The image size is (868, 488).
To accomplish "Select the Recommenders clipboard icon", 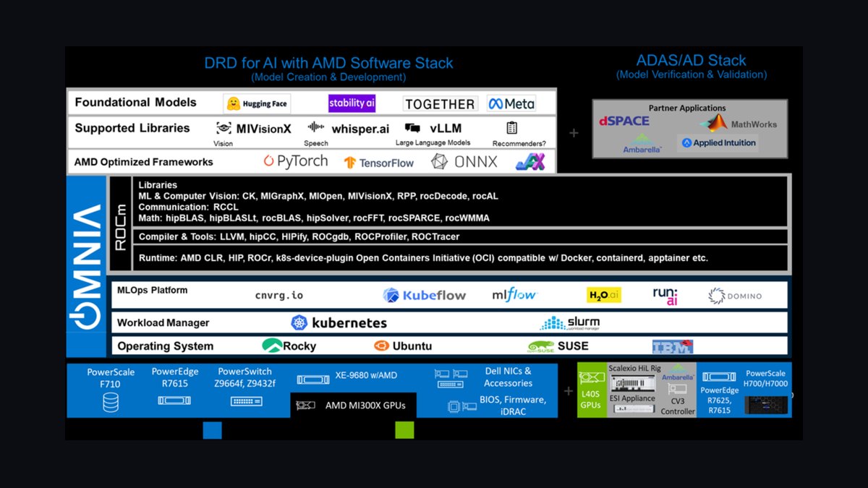I will click(x=512, y=128).
